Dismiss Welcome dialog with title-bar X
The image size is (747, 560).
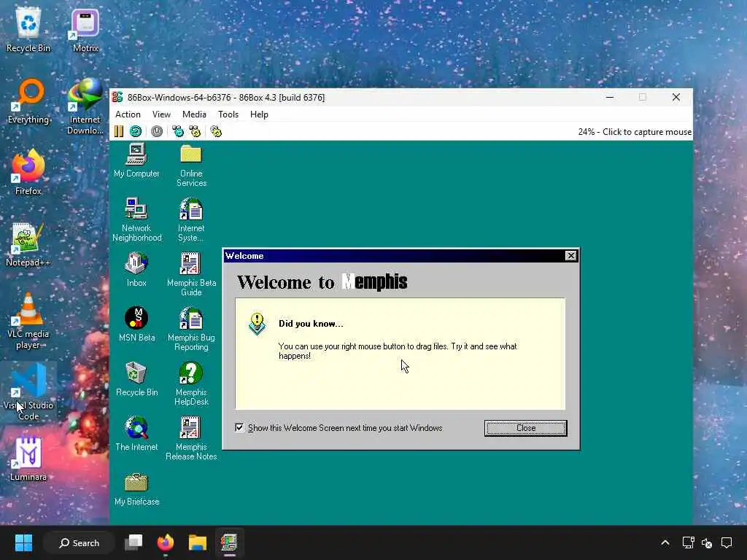click(570, 256)
